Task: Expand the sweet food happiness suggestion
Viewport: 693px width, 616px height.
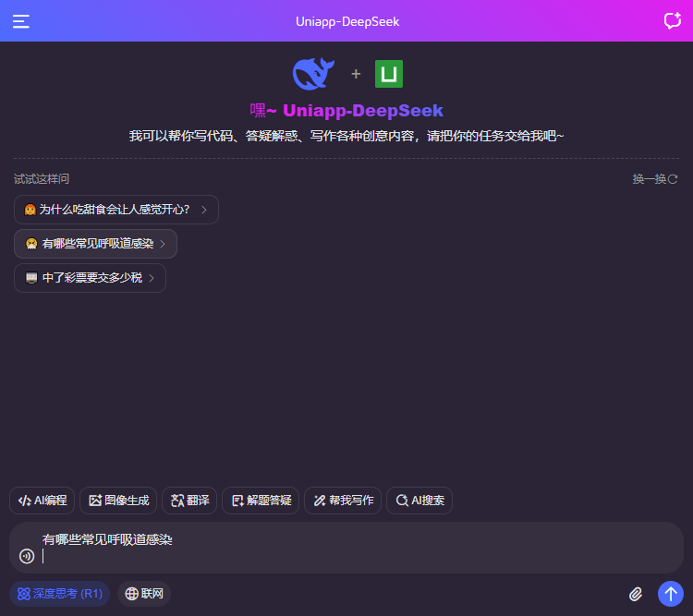Action: click(x=115, y=210)
